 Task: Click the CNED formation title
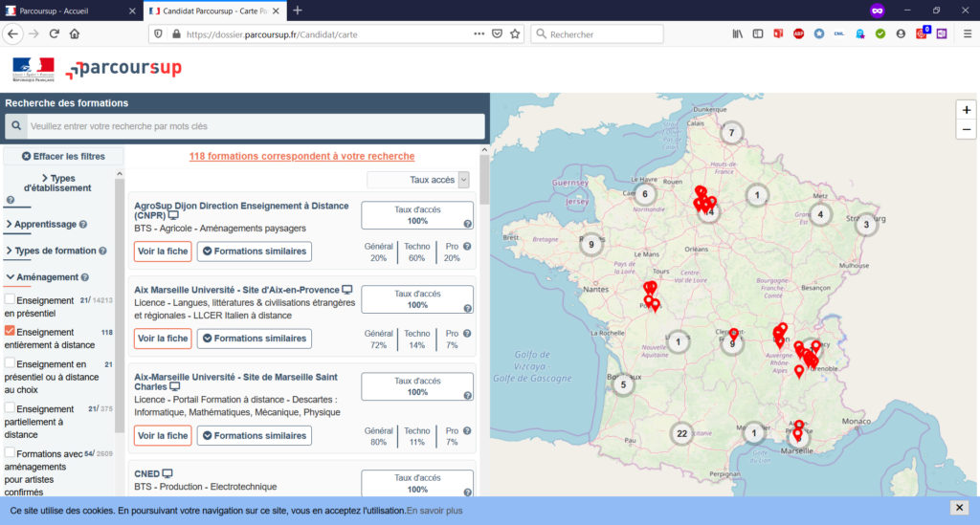tap(146, 473)
